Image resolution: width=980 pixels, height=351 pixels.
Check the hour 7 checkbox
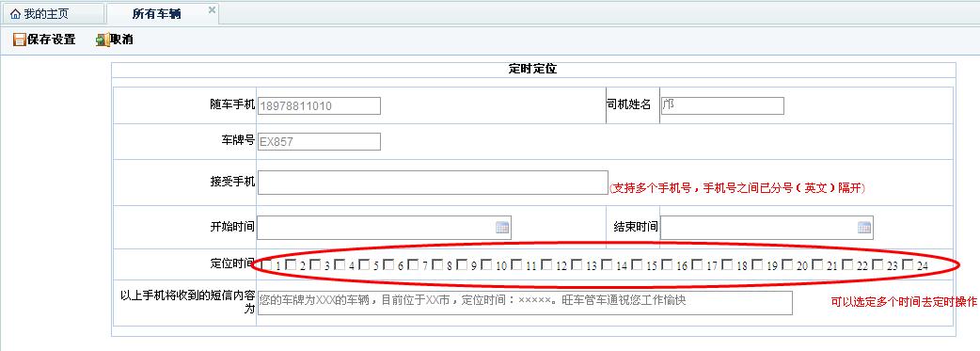coord(413,265)
